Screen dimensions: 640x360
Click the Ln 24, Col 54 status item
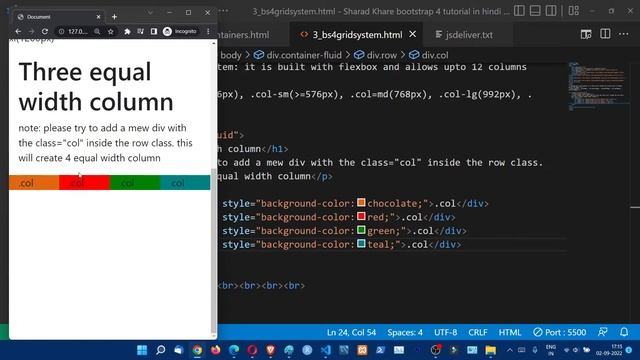pos(351,332)
